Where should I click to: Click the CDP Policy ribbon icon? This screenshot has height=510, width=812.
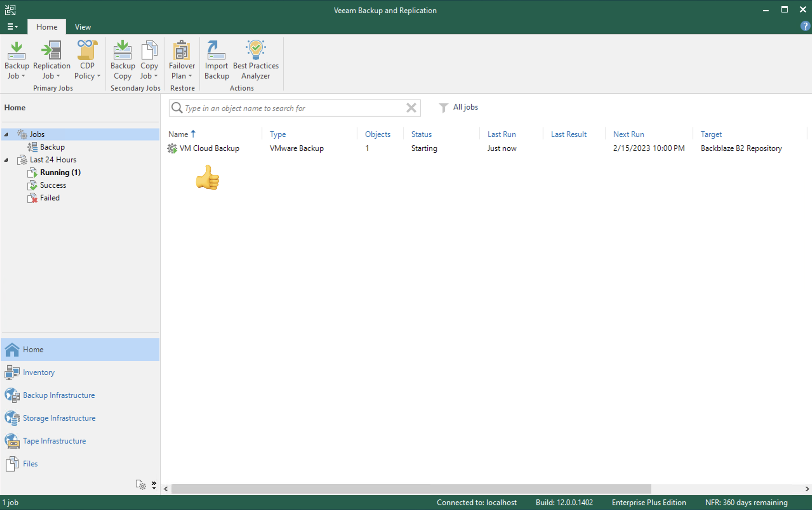point(87,50)
